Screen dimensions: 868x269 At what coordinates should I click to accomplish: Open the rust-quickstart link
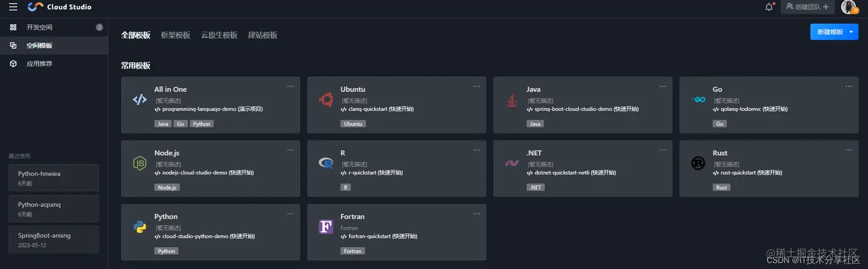(747, 172)
